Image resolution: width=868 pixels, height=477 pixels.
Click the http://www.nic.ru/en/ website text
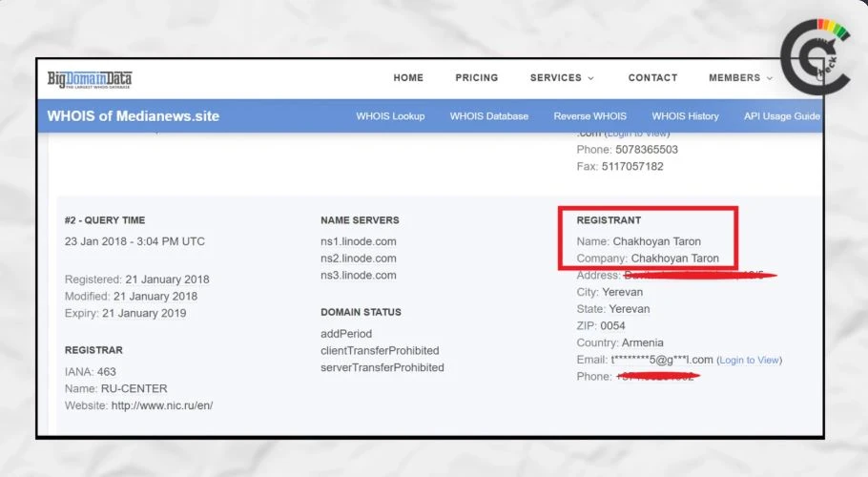162,405
